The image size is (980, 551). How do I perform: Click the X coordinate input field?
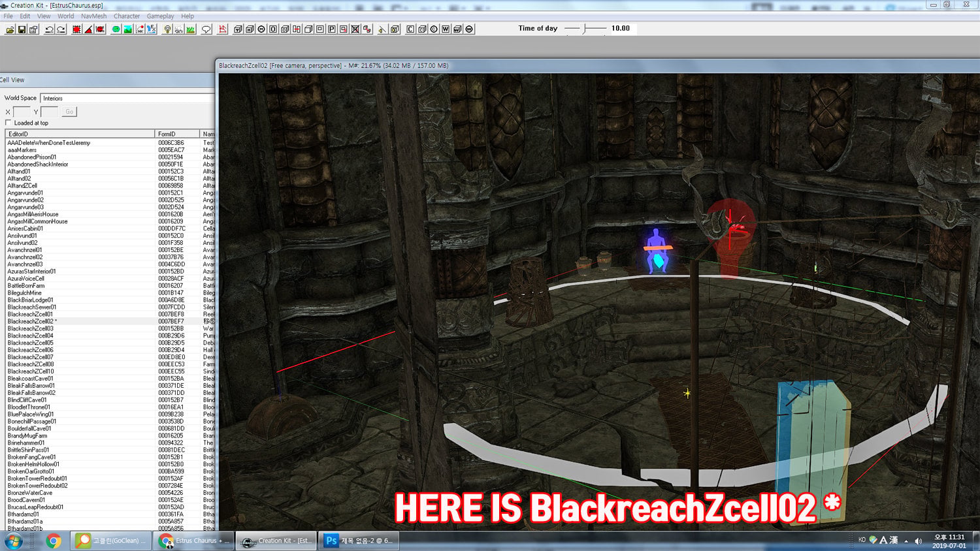click(x=22, y=112)
